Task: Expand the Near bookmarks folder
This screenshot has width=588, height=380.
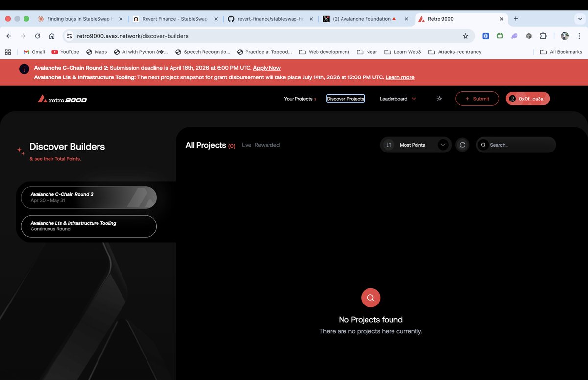Action: pyautogui.click(x=367, y=51)
